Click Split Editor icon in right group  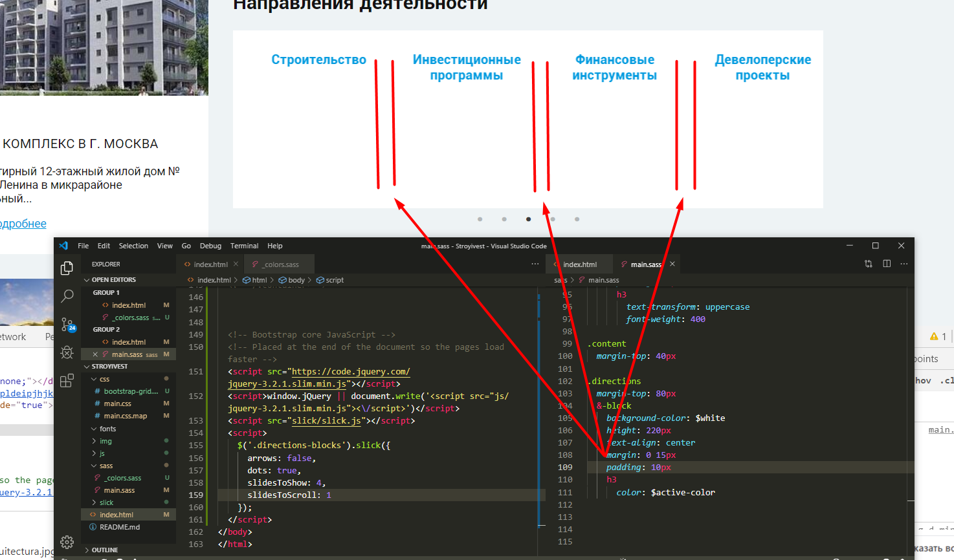(x=887, y=264)
